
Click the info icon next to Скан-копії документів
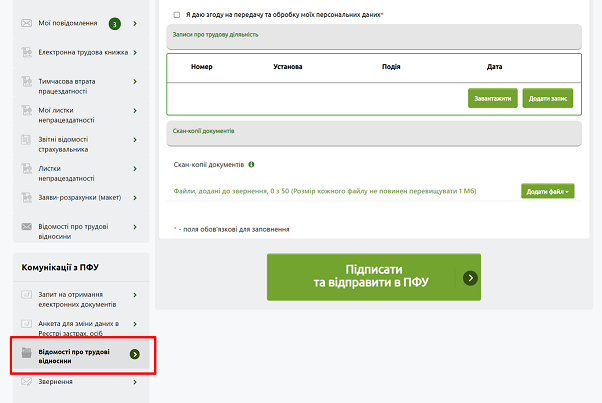251,164
